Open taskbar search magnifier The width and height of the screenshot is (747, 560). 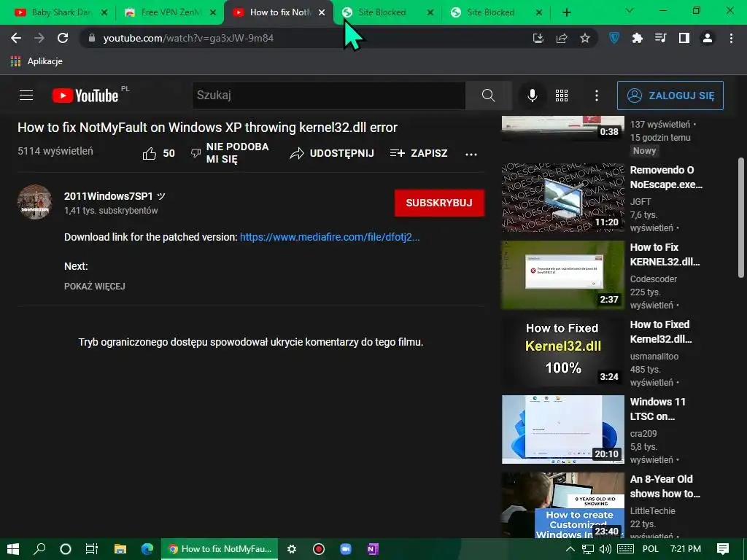pyautogui.click(x=39, y=549)
